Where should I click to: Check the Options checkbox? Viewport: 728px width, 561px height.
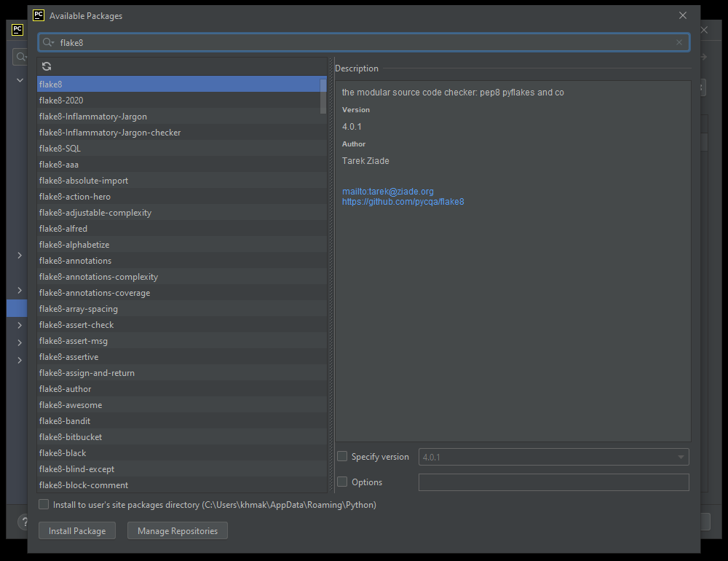[341, 482]
